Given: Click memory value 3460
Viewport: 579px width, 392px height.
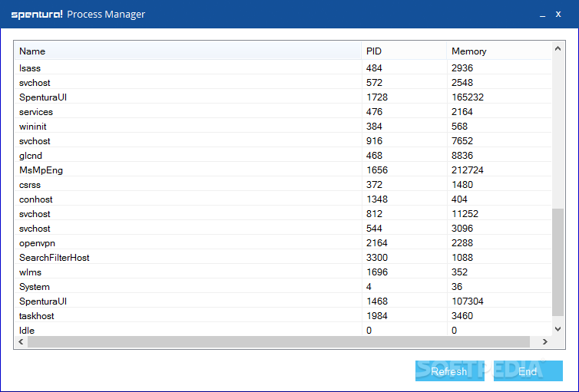Looking at the screenshot, I should point(462,315).
